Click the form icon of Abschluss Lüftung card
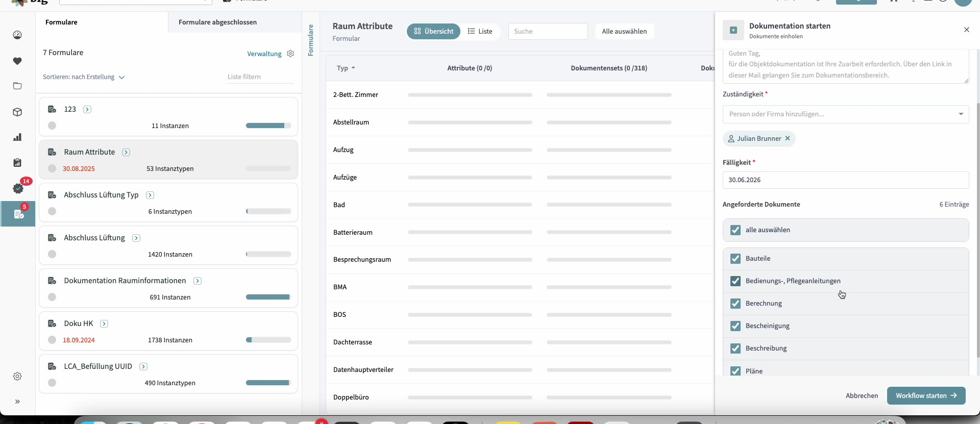The height and width of the screenshot is (424, 980). coord(52,238)
